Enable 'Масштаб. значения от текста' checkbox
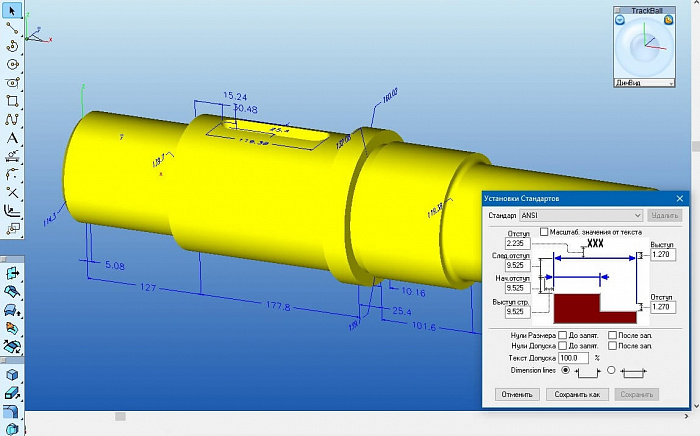This screenshot has height=436, width=700. pos(545,232)
